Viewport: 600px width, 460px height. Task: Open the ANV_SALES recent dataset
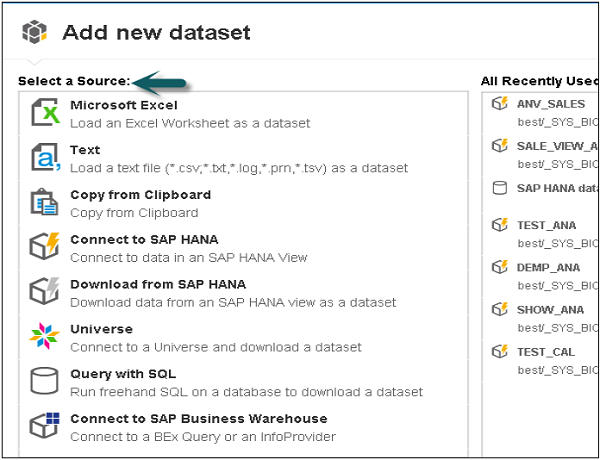552,103
